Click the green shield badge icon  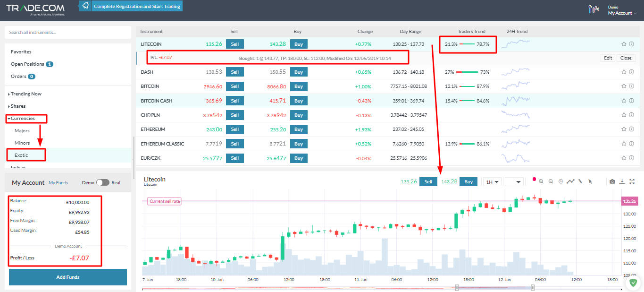[x=633, y=283]
